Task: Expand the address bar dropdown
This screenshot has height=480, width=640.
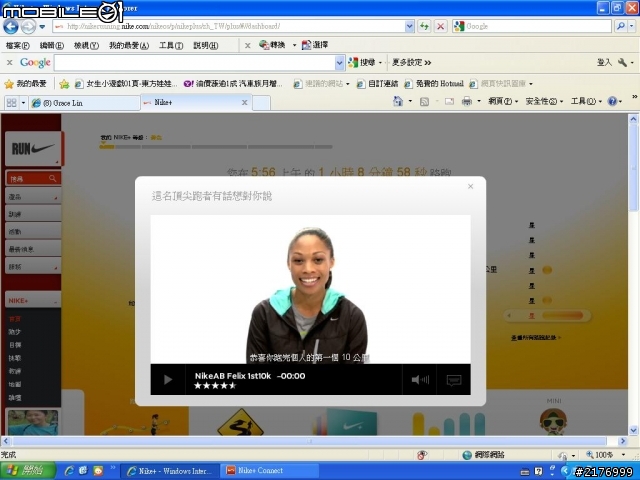Action: 409,27
